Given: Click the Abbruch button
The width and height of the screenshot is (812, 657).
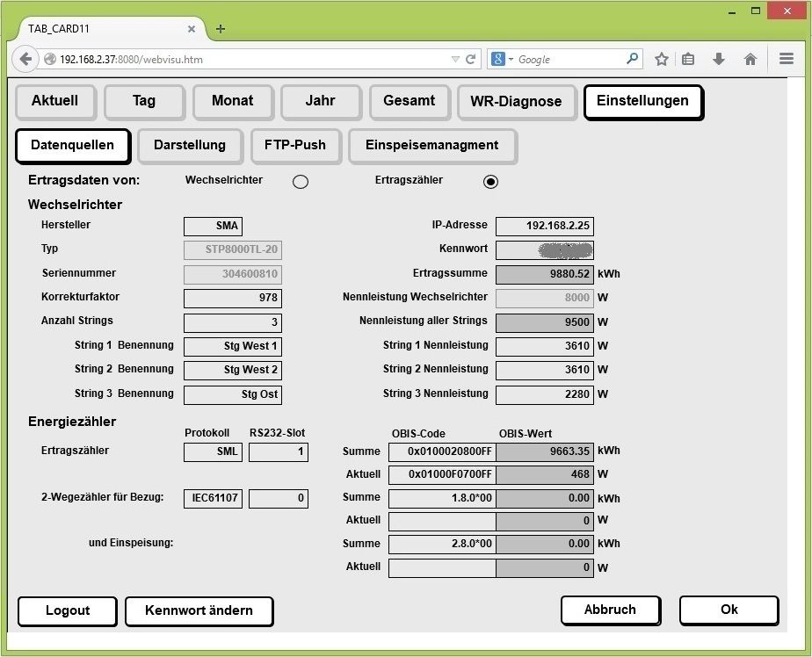Looking at the screenshot, I should pyautogui.click(x=610, y=610).
